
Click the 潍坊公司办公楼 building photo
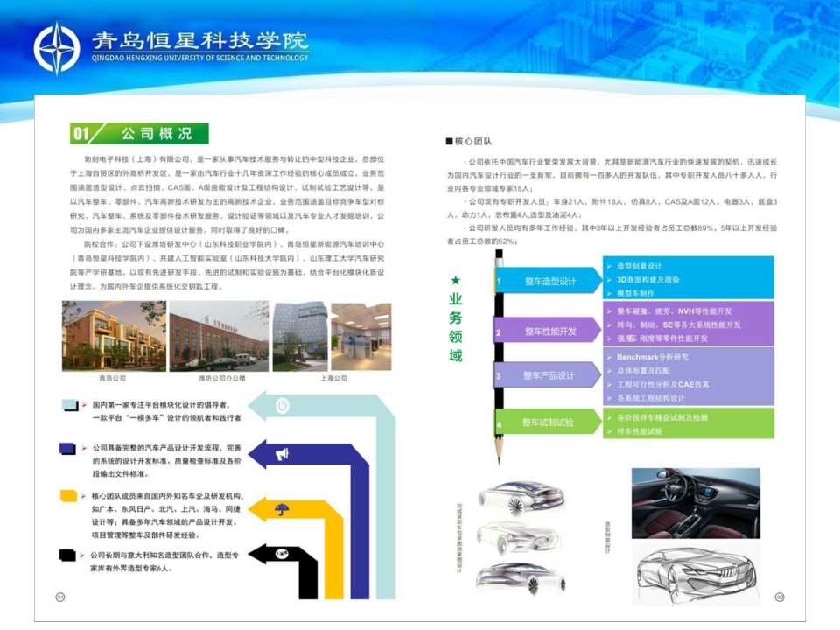tap(219, 335)
